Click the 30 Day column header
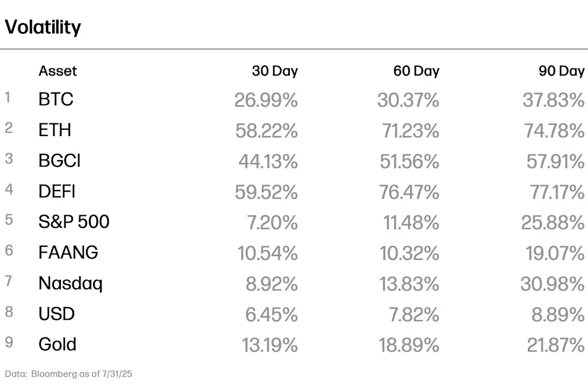The width and height of the screenshot is (588, 392). point(275,71)
